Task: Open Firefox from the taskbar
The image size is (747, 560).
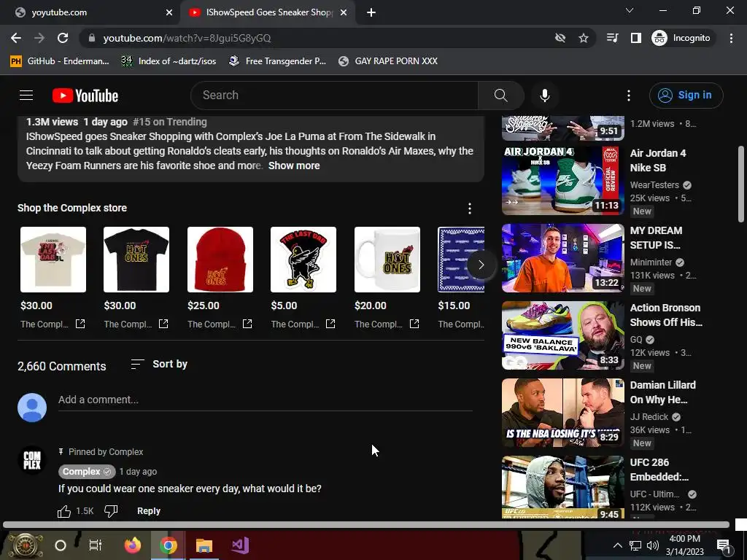Action: [x=133, y=545]
